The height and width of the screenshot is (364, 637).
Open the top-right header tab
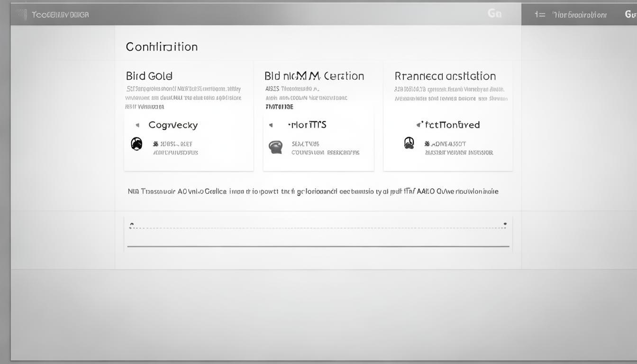coord(579,15)
